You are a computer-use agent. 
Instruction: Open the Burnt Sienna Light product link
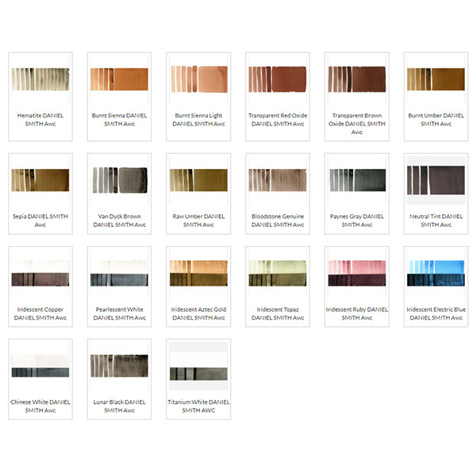[198, 120]
